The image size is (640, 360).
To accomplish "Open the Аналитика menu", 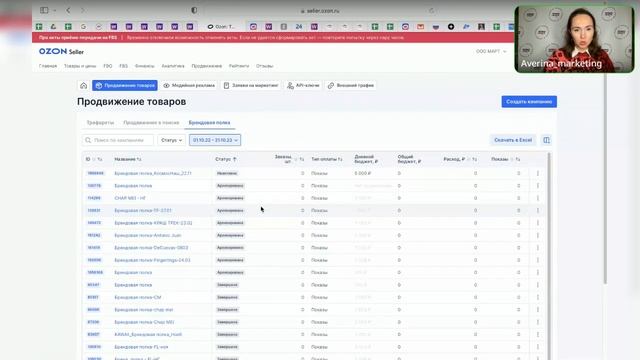I will (x=173, y=66).
